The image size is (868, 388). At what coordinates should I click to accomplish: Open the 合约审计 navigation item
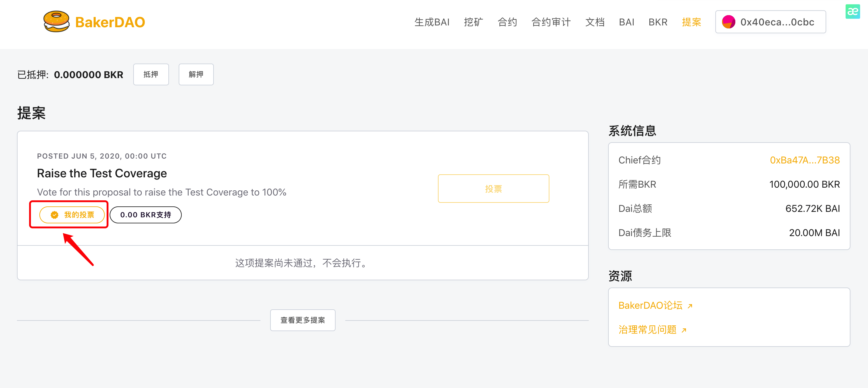coord(551,22)
